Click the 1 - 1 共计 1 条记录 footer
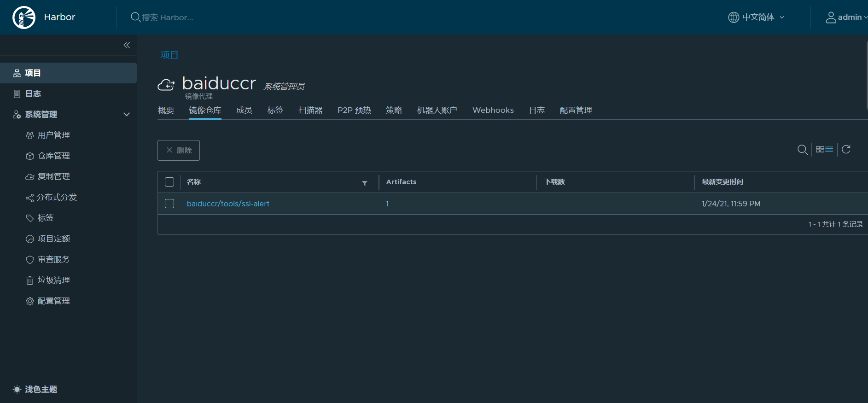The image size is (868, 403). [835, 224]
